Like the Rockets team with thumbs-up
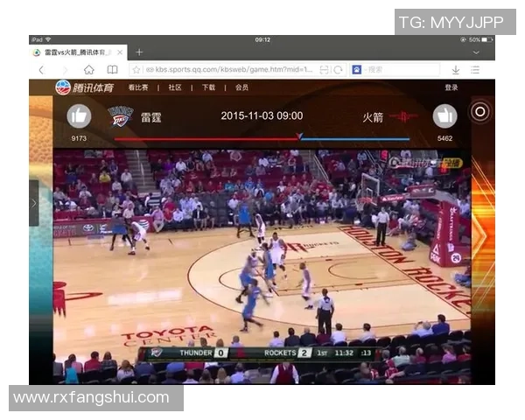The image size is (525, 420). click(x=444, y=115)
